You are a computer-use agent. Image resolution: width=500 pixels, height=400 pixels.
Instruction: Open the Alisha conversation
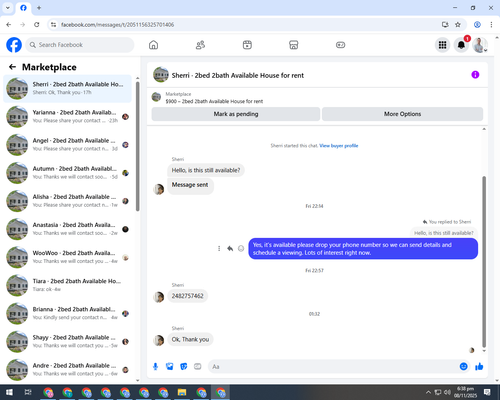(x=67, y=201)
